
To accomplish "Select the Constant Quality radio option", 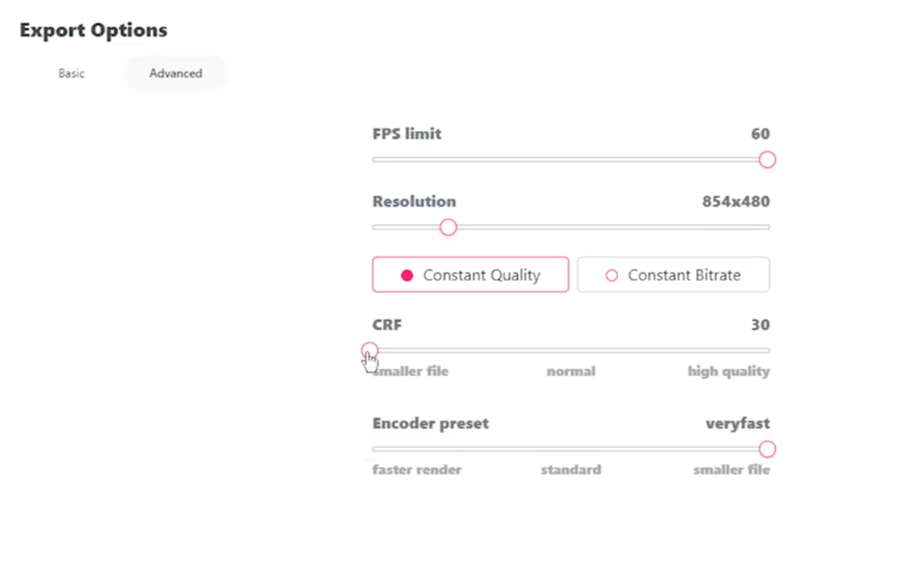I will pyautogui.click(x=470, y=275).
